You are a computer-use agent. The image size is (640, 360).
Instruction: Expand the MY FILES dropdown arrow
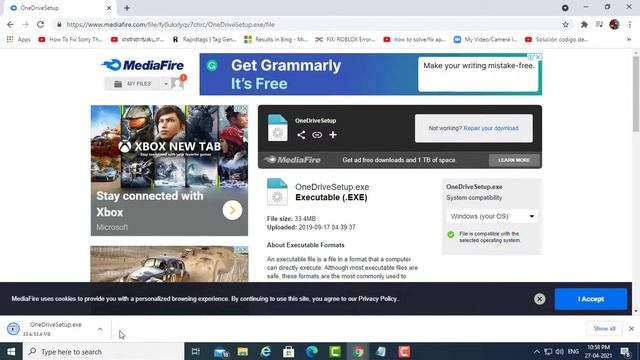(x=166, y=84)
